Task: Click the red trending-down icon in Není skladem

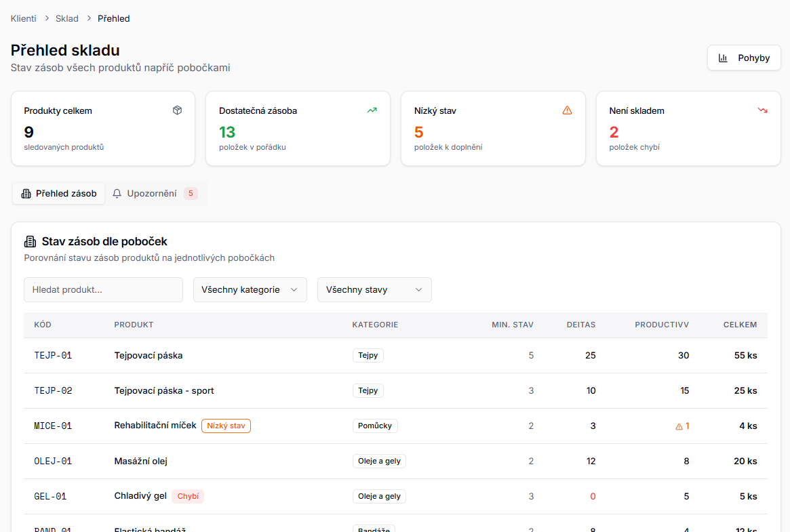Action: pos(762,110)
